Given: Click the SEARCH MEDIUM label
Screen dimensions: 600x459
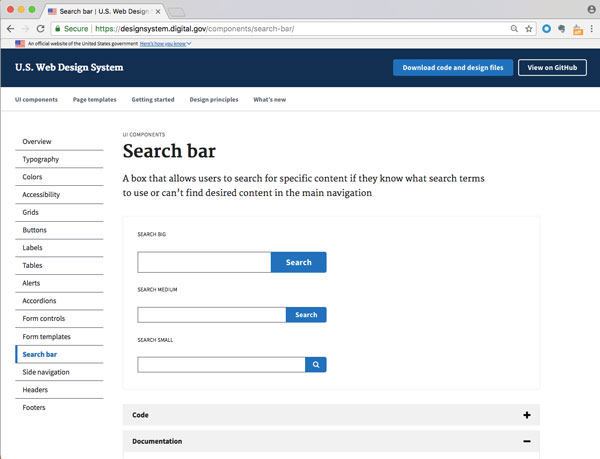Looking at the screenshot, I should (x=157, y=290).
